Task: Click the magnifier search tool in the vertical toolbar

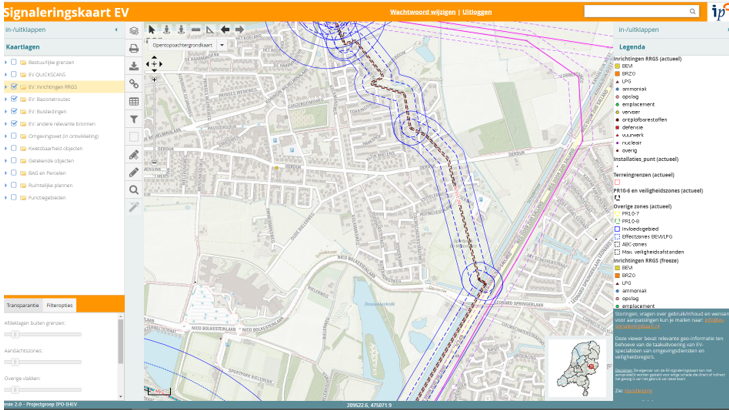Action: pyautogui.click(x=134, y=190)
